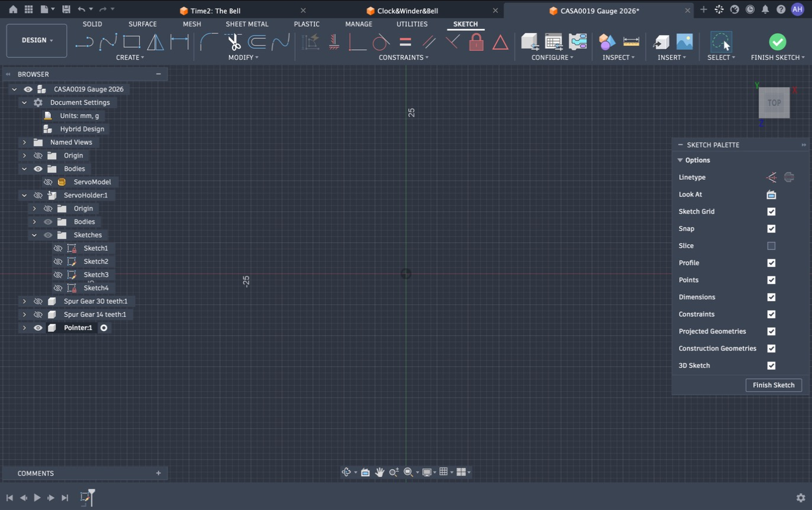This screenshot has height=510, width=812.
Task: Expand the COMMENTS panel plus button
Action: click(158, 473)
